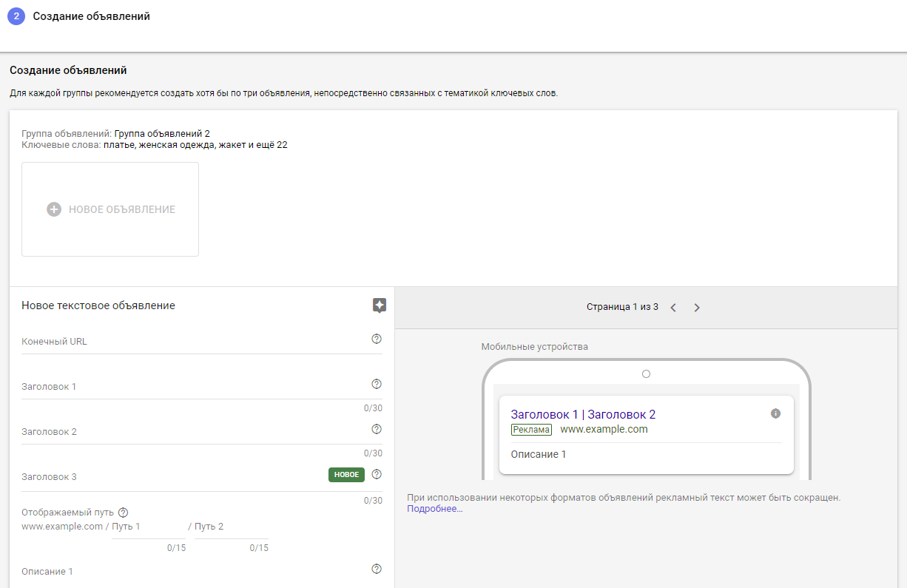907x588 pixels.
Task: Click the Путь 1 input field
Action: click(x=148, y=527)
